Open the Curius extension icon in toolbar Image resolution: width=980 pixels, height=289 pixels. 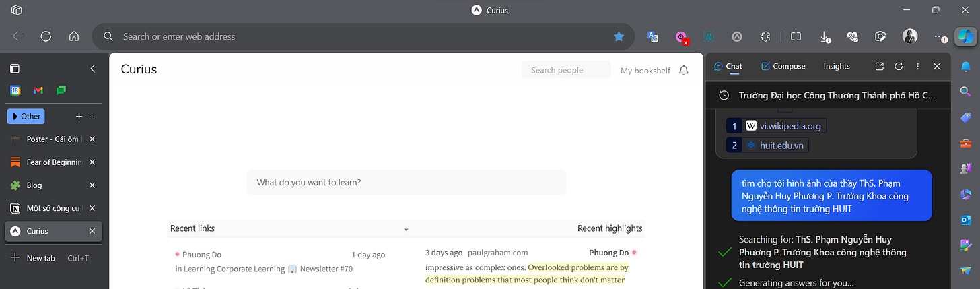(737, 36)
